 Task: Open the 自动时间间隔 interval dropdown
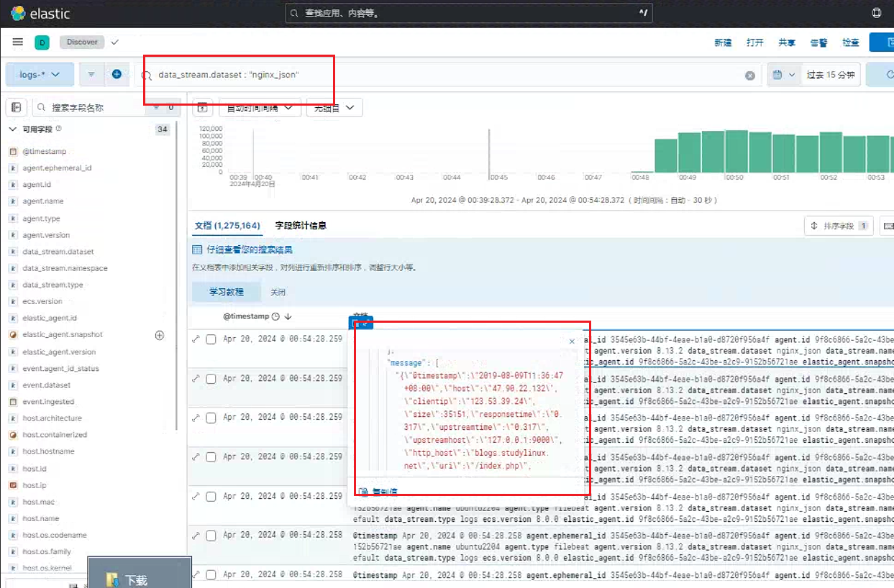pos(260,108)
